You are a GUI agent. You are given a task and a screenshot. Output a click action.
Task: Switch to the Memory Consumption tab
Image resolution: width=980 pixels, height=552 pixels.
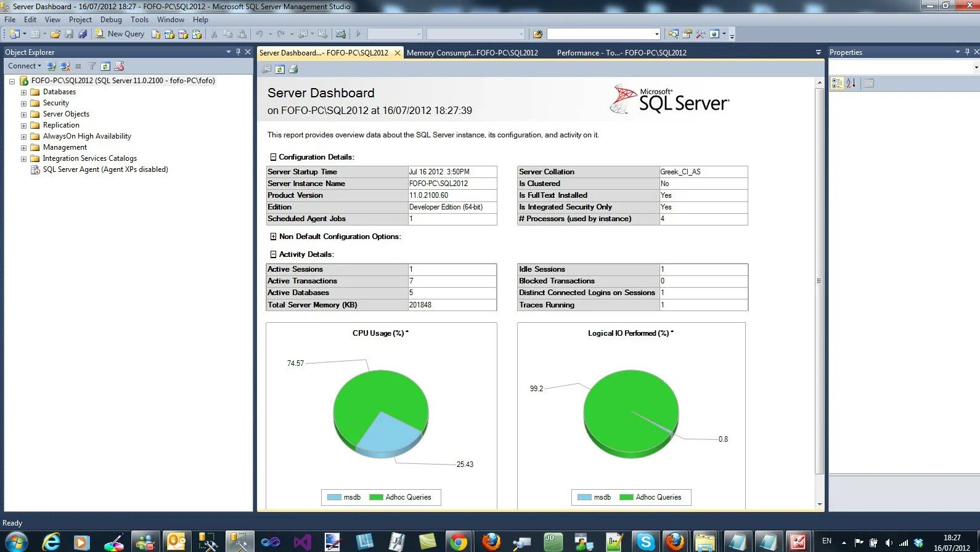472,53
